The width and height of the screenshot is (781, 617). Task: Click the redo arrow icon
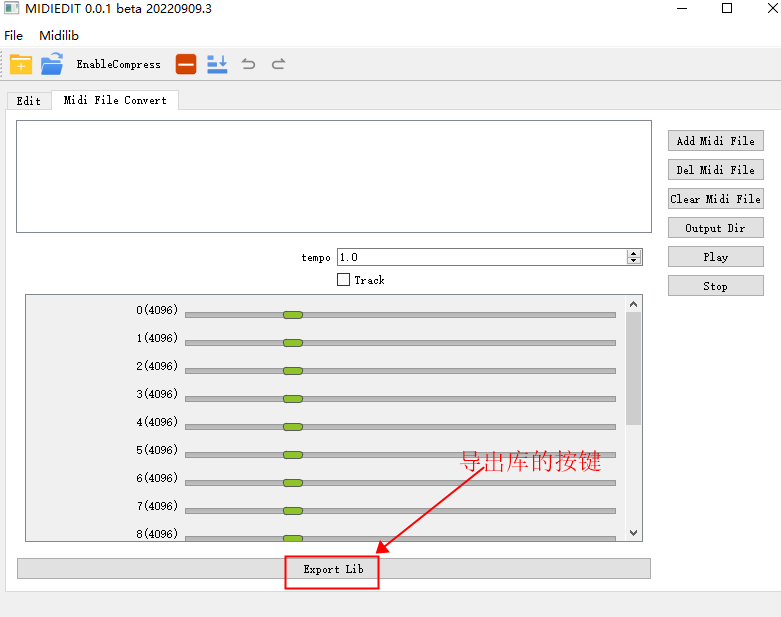coord(279,64)
